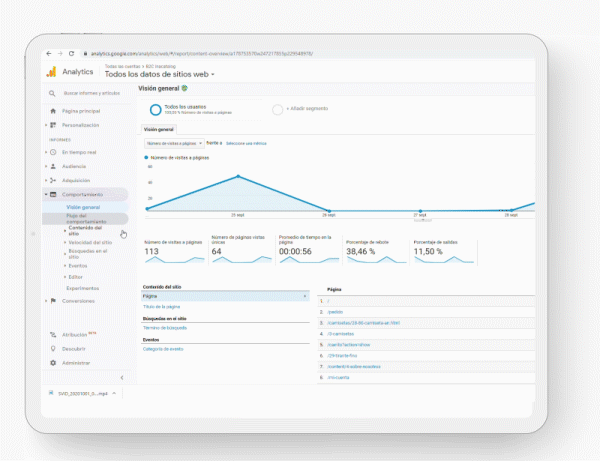
Task: Open the Número de visitas a páginas metric dropdown
Action: 174,143
